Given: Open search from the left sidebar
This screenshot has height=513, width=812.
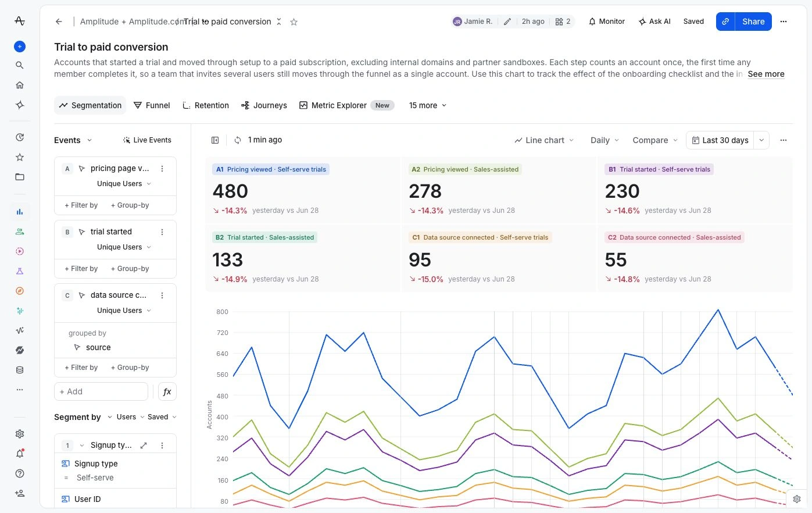Looking at the screenshot, I should [20, 65].
